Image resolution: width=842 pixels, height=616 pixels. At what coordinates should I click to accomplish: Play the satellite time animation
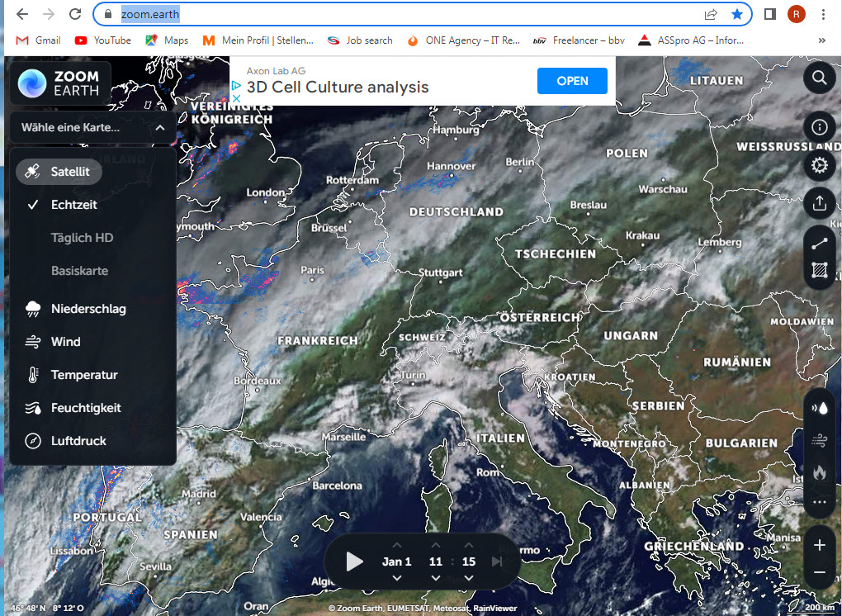point(354,562)
